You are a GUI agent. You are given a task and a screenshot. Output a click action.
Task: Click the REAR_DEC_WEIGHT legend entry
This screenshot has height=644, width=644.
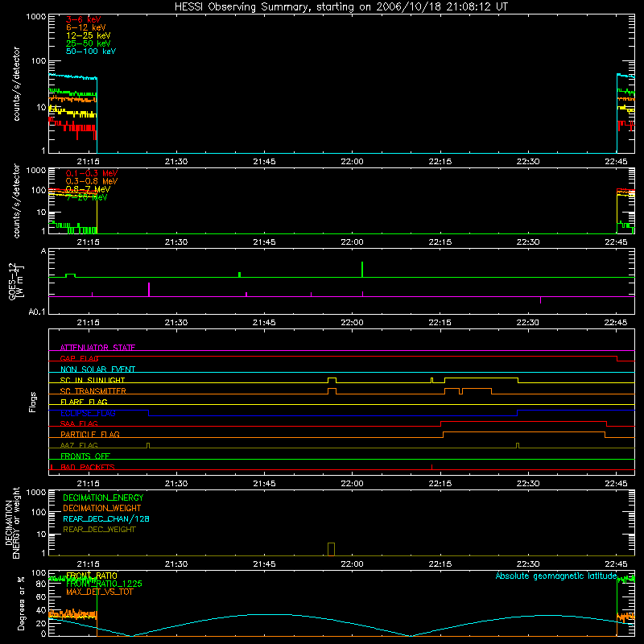(99, 530)
